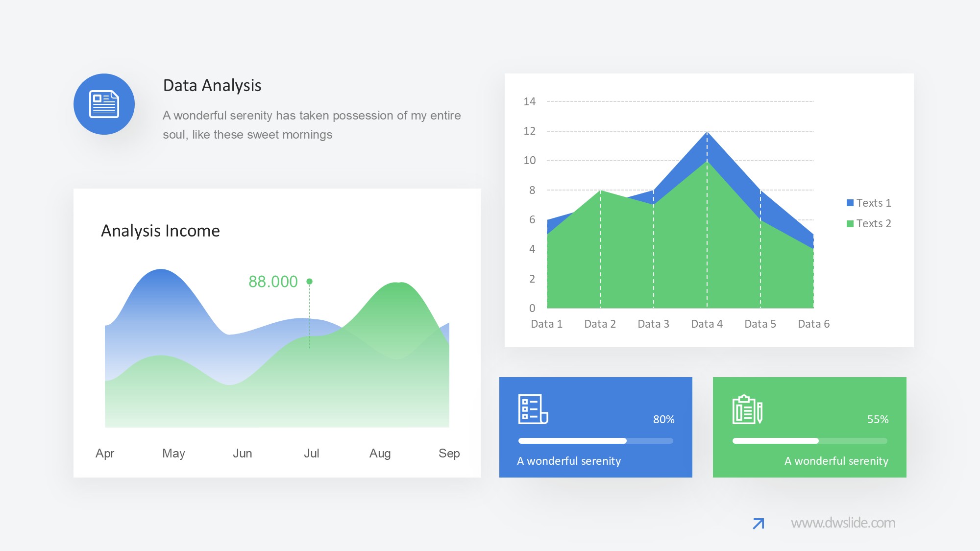
Task: Open the www.dwslide.com link
Action: click(x=843, y=523)
